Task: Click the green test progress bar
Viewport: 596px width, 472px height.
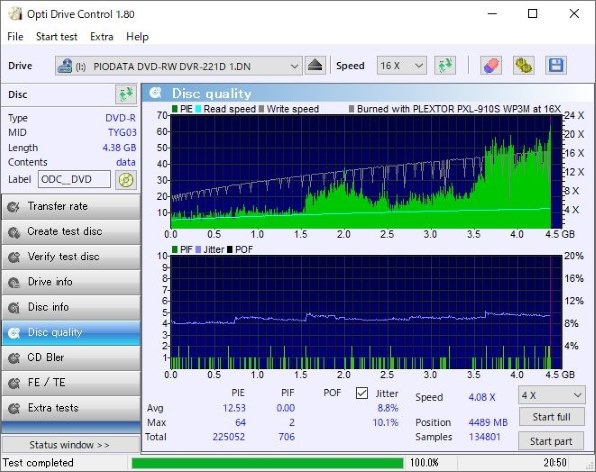Action: [x=268, y=463]
